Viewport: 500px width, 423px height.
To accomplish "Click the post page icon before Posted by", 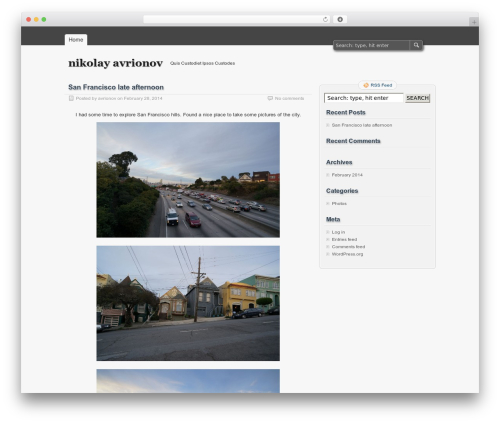I will click(71, 98).
